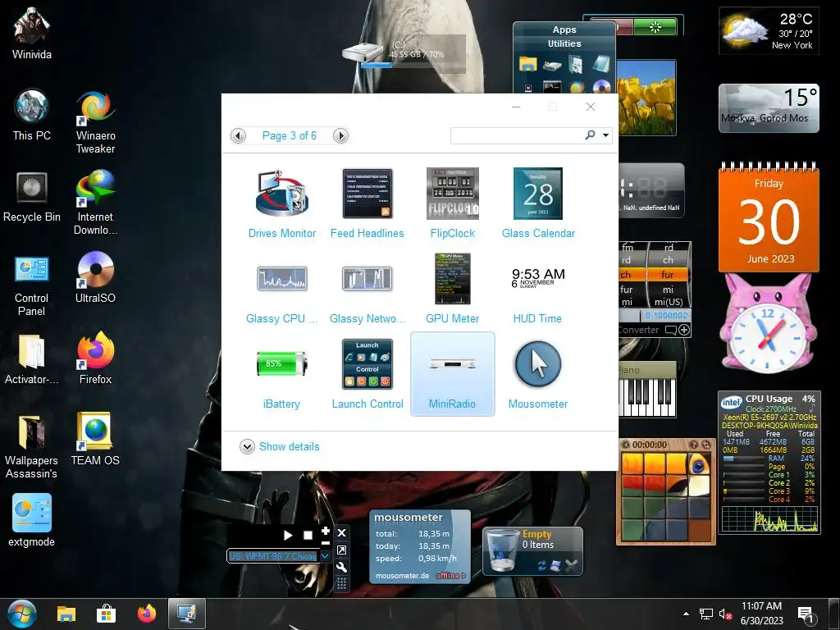Expand Show details chevron

click(247, 446)
